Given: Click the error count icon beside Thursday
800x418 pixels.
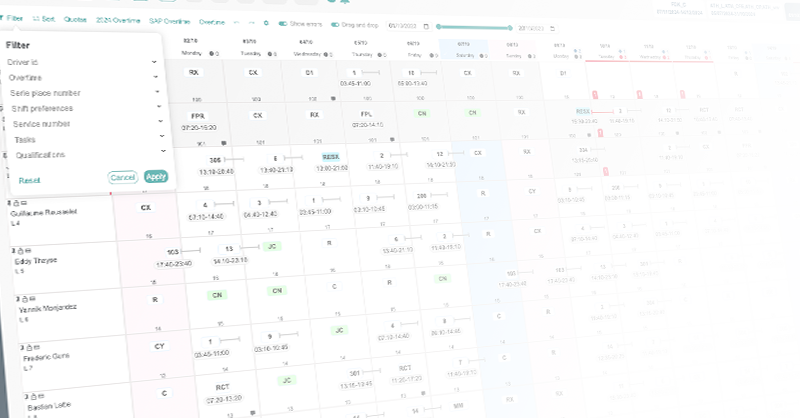Looking at the screenshot, I should pyautogui.click(x=381, y=55).
